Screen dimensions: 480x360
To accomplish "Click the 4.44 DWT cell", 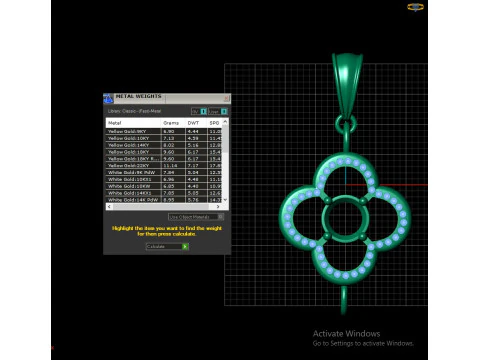I will tap(196, 131).
